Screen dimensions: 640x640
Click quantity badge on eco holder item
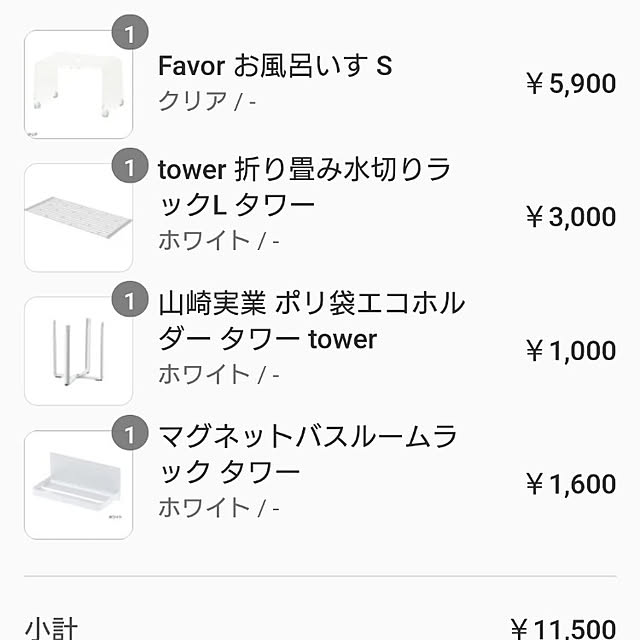(130, 299)
